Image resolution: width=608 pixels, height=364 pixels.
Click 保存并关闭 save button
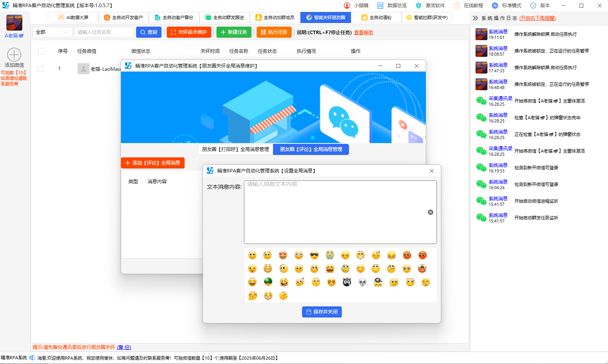pyautogui.click(x=322, y=312)
